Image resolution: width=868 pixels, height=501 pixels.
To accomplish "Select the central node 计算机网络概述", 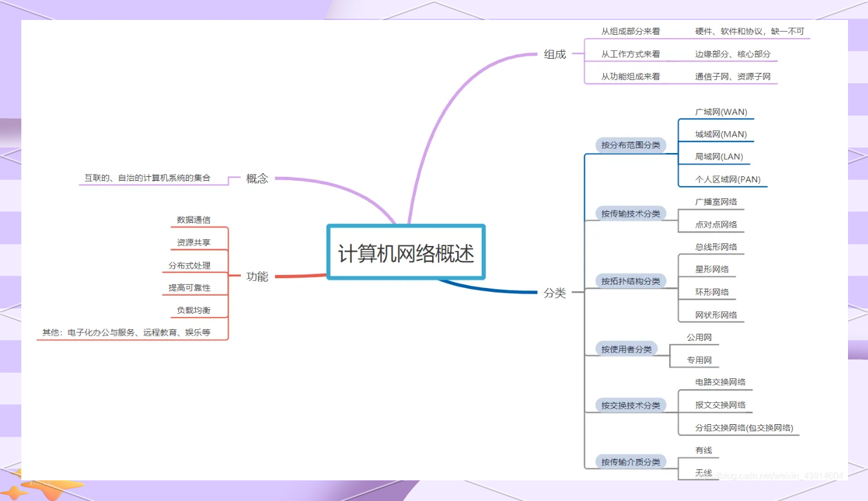I will click(x=406, y=252).
